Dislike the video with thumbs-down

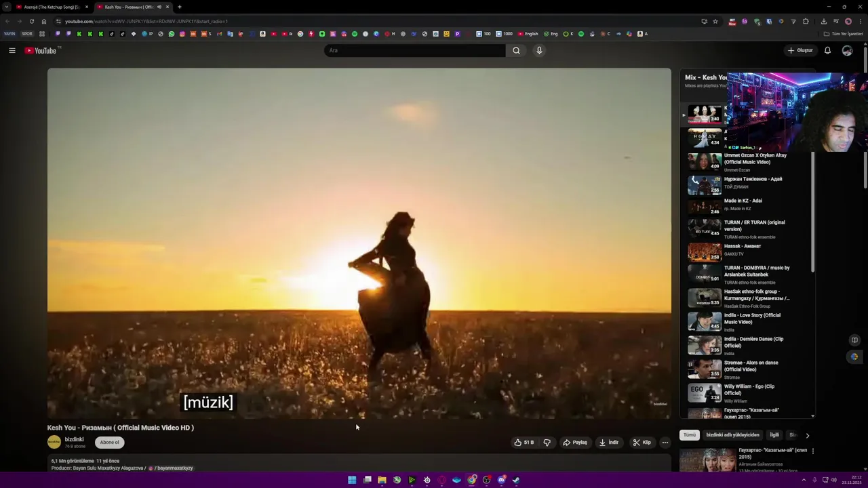pyautogui.click(x=547, y=443)
